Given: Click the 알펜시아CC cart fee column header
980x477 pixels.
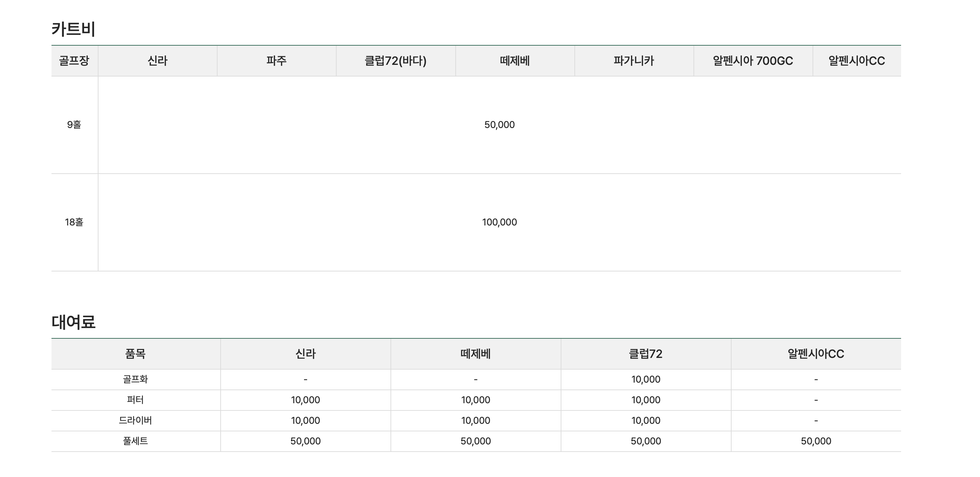Looking at the screenshot, I should point(857,61).
